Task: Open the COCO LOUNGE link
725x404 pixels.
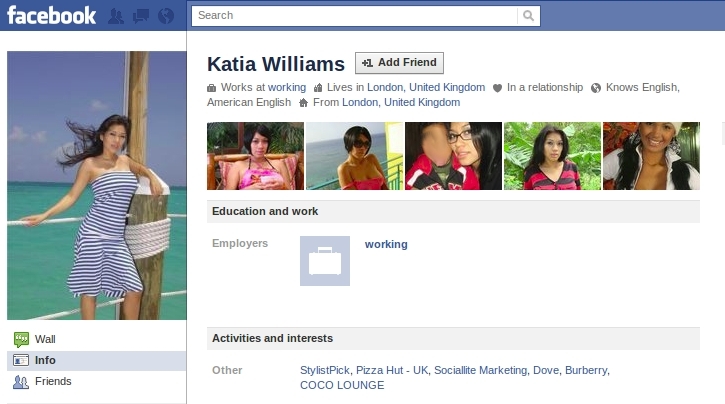Action: (342, 385)
